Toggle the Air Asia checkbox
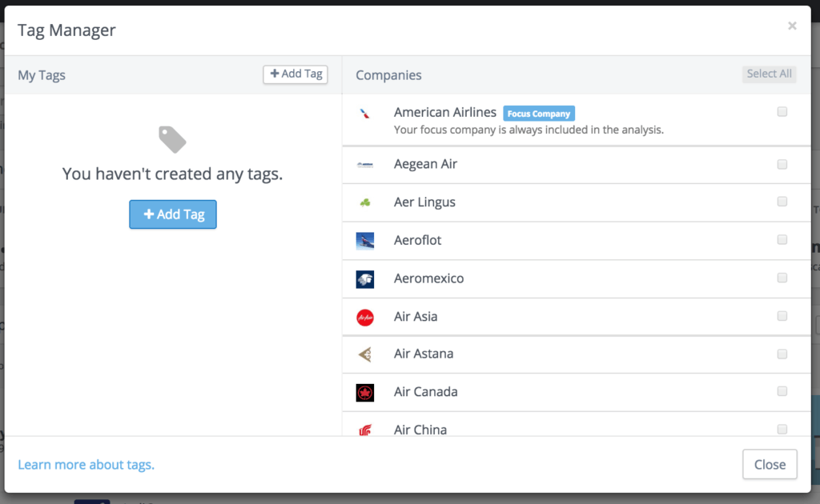 coord(782,316)
